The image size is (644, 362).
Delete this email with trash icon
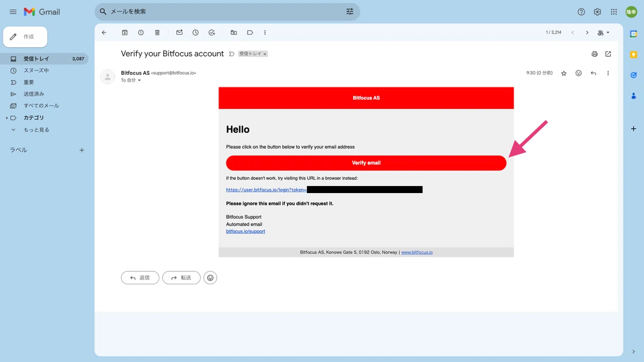coord(157,33)
